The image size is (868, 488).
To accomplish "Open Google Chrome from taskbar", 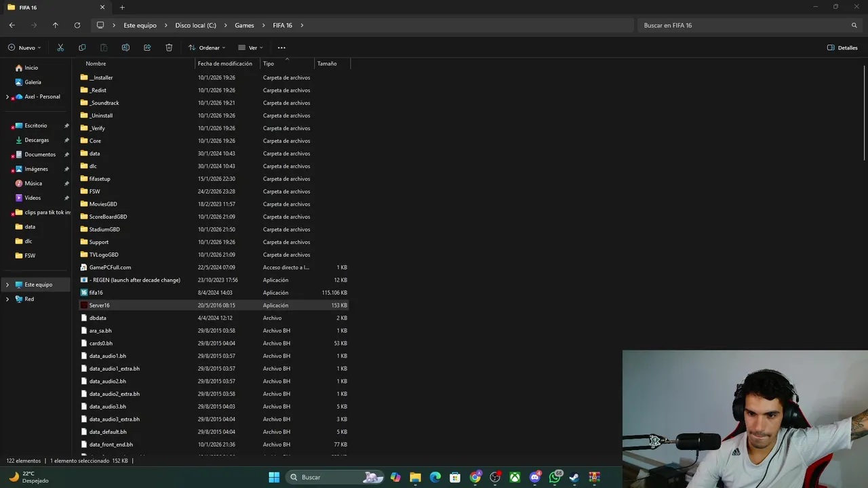I will (475, 477).
